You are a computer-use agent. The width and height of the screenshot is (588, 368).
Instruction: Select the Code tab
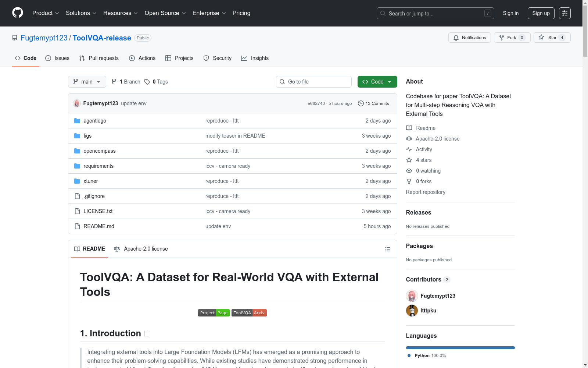pyautogui.click(x=26, y=58)
